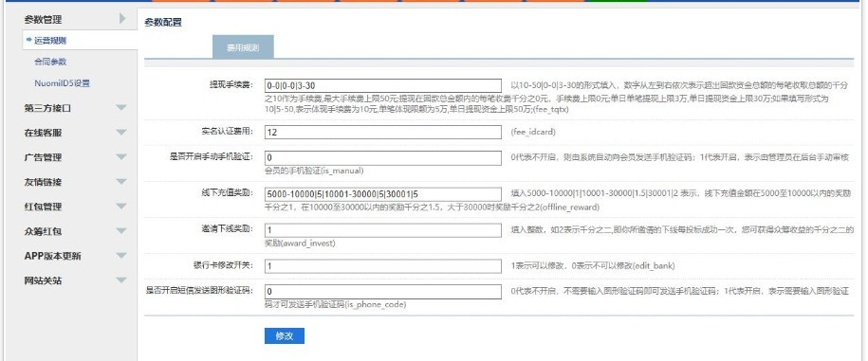Expand the 第三方接口 menu arrow
This screenshot has height=361, width=868.
click(121, 108)
